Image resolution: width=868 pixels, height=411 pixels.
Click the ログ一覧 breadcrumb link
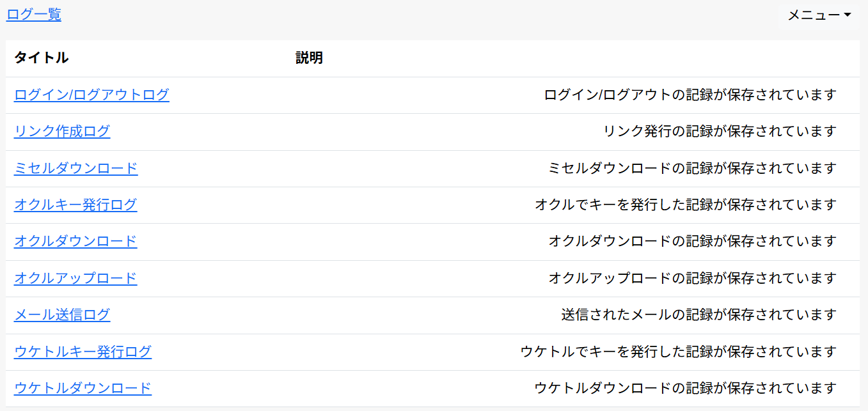click(34, 15)
